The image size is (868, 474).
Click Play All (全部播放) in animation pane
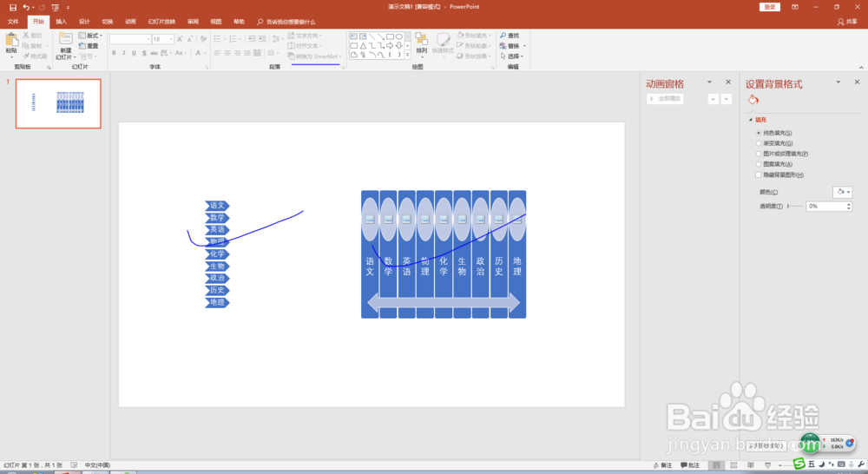[665, 99]
